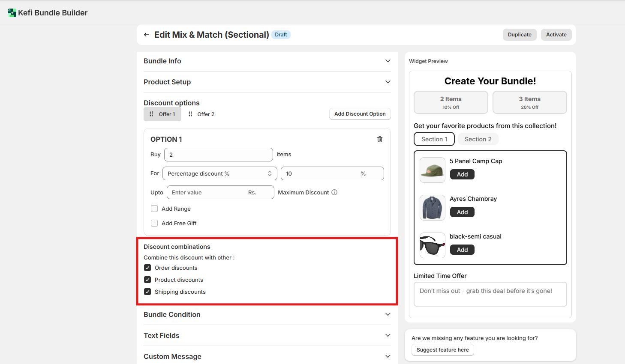Click the black-semi casual sunglasses image
625x364 pixels.
click(432, 245)
